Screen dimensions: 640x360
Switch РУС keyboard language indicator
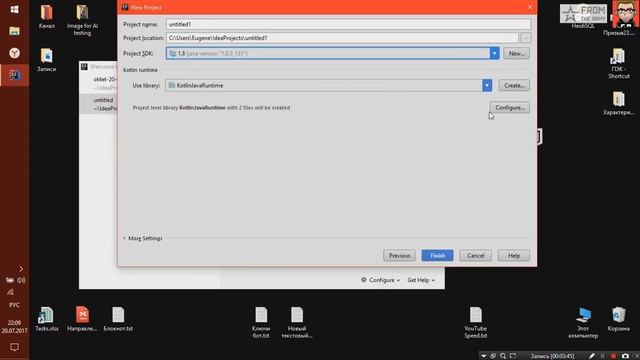coord(14,305)
